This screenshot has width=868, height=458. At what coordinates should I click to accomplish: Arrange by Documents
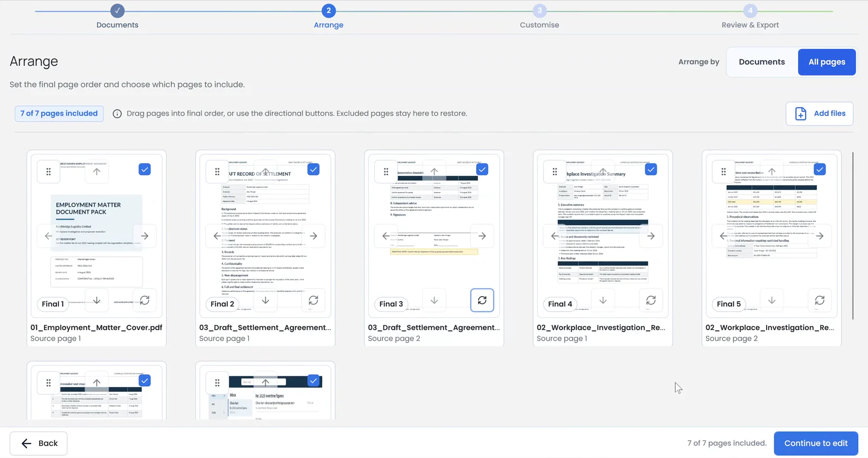coord(762,62)
